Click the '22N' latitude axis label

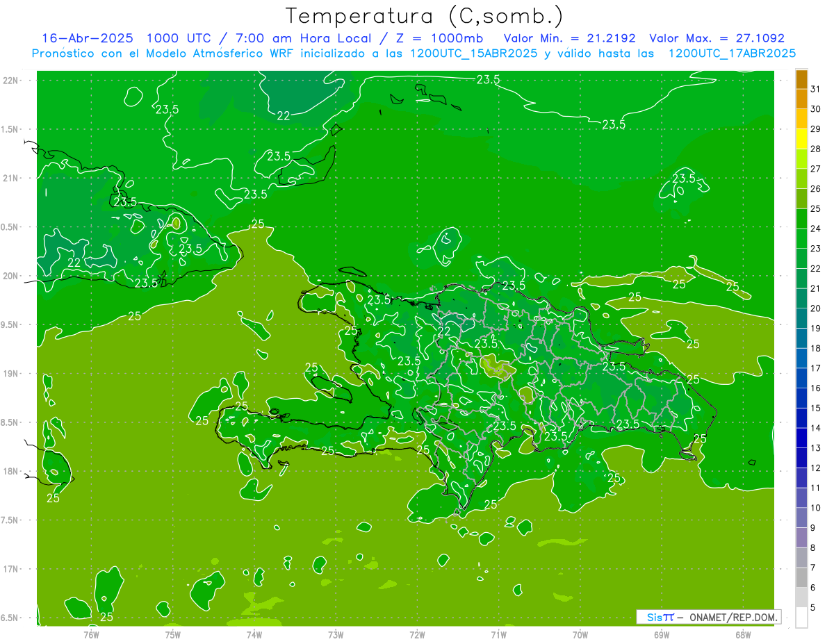click(x=10, y=80)
